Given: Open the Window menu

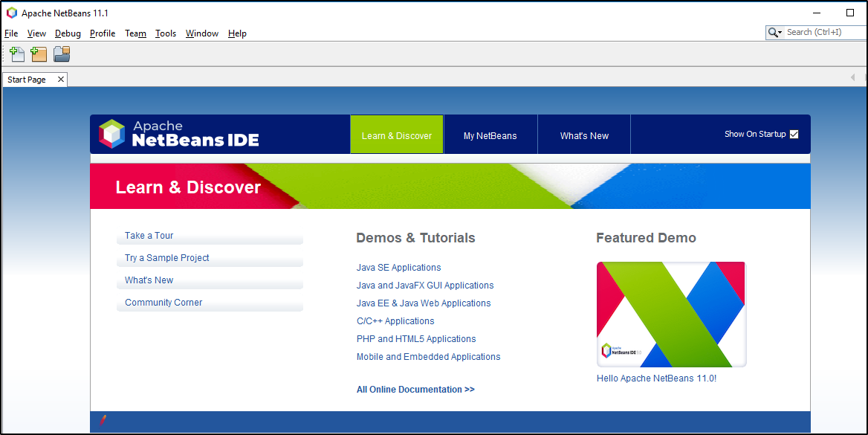Looking at the screenshot, I should [x=202, y=33].
